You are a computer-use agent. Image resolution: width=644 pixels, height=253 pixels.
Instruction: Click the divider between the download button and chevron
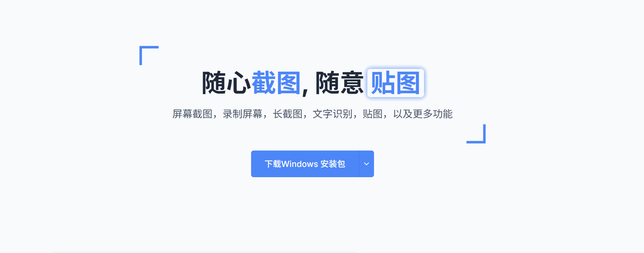click(359, 164)
